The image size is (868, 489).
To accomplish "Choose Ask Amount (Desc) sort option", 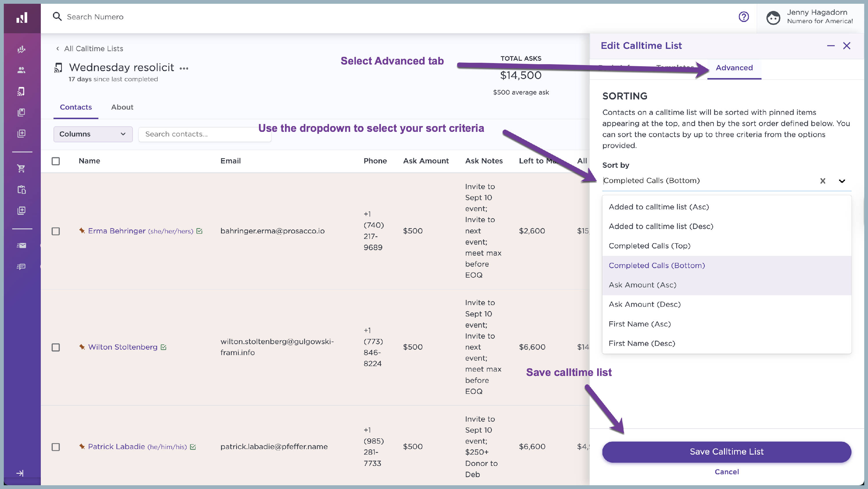I will pos(644,305).
